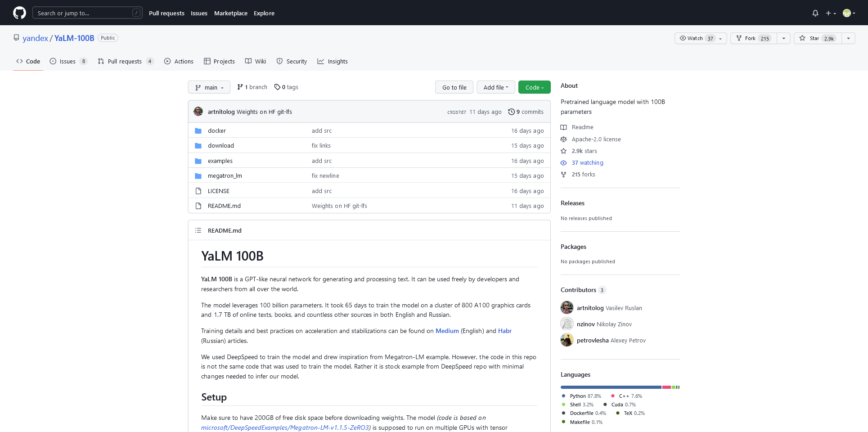Click petrovlesha's contributor avatar
Image resolution: width=868 pixels, height=432 pixels.
[567, 340]
